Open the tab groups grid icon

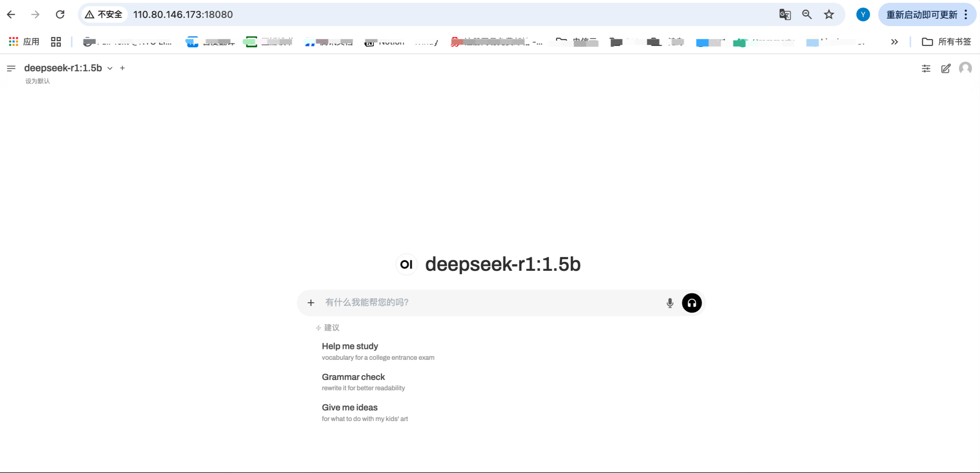coord(56,41)
